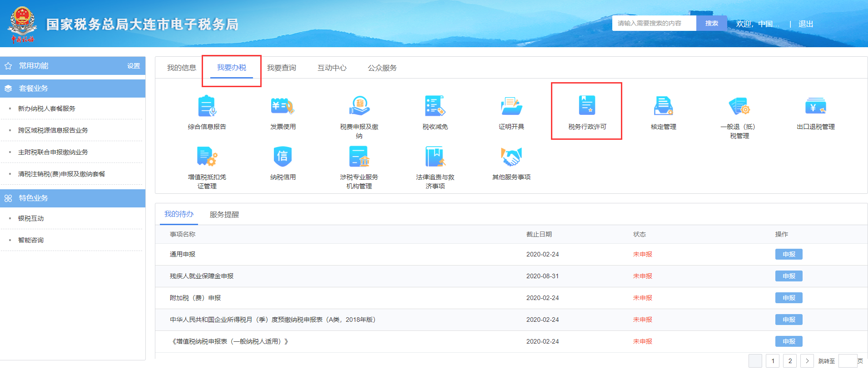Select the 我要办税 tab

[x=232, y=68]
